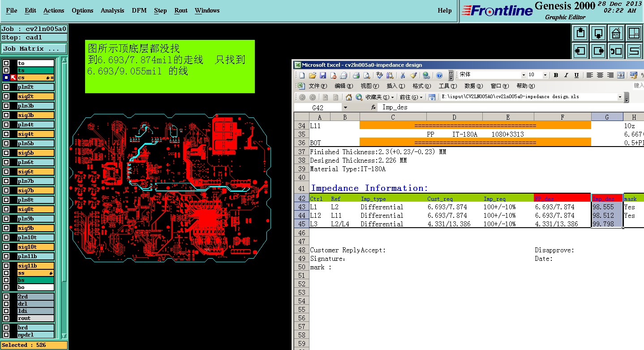Click Excel web toolbar Home icon
This screenshot has height=350, width=644.
[349, 97]
